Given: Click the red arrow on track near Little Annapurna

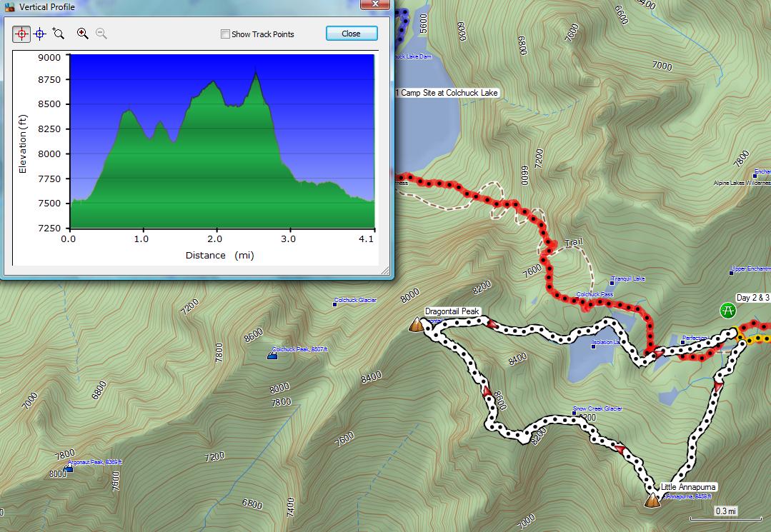Looking at the screenshot, I should 619,448.
